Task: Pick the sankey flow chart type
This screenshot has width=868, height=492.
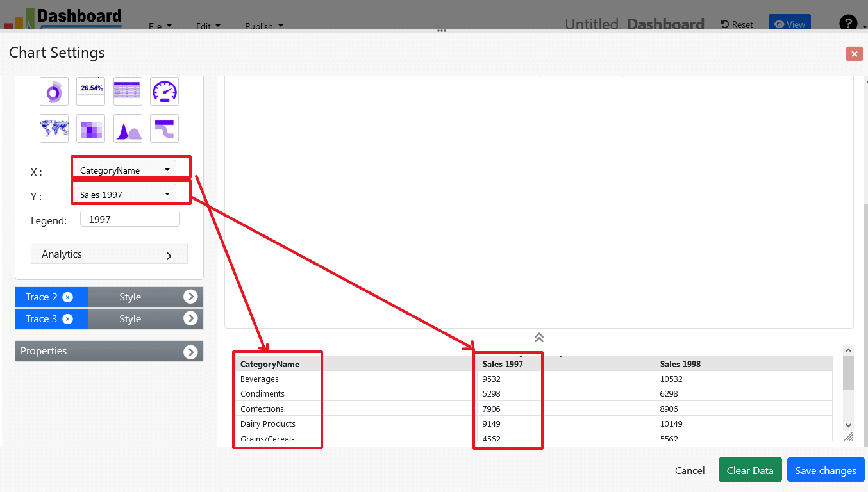Action: point(164,128)
